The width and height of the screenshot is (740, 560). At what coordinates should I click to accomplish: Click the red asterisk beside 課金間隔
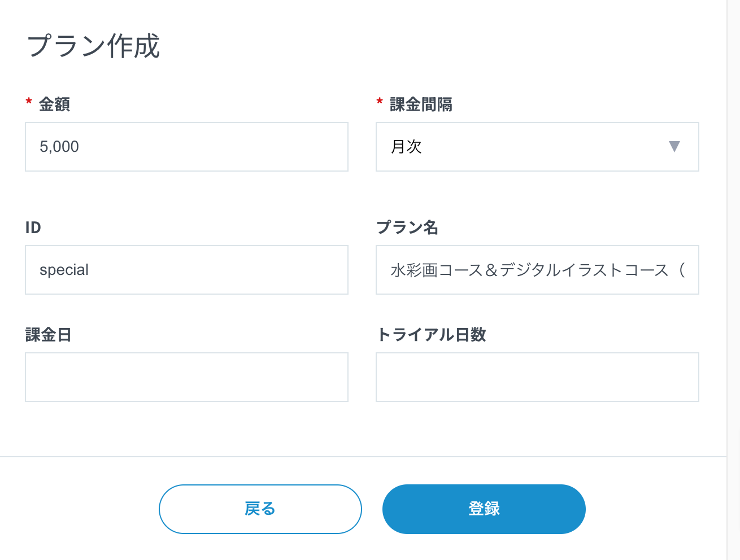click(380, 103)
